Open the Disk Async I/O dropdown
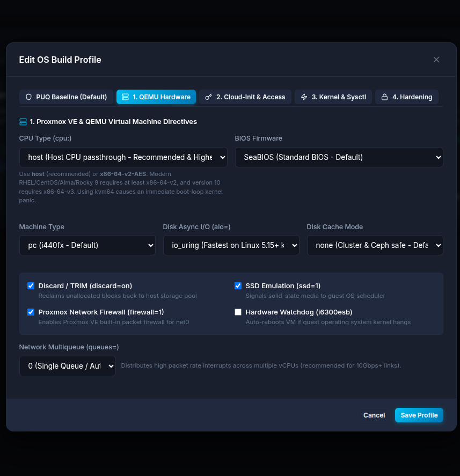Image resolution: width=460 pixels, height=476 pixels. (x=231, y=245)
